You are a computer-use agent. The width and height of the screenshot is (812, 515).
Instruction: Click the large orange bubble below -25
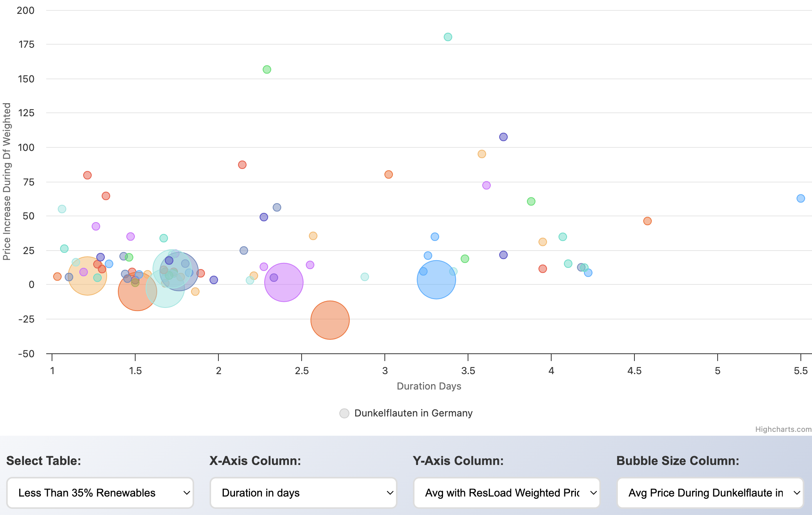[330, 320]
